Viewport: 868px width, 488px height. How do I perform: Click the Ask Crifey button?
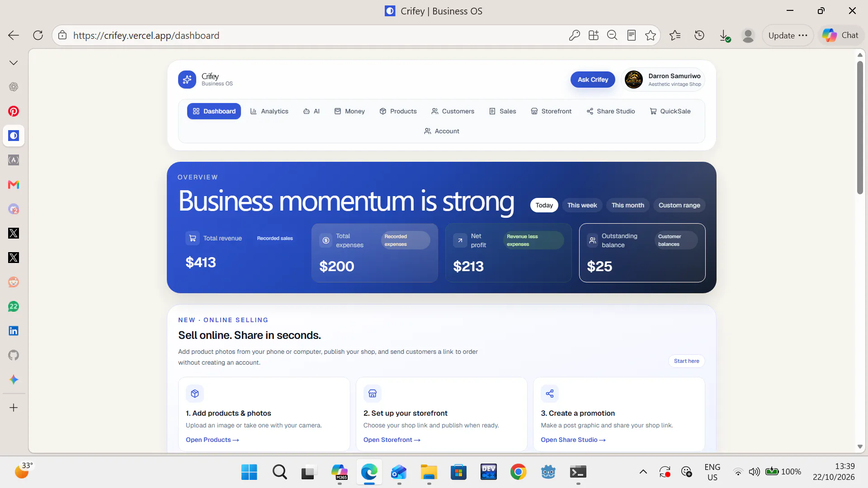(x=593, y=80)
